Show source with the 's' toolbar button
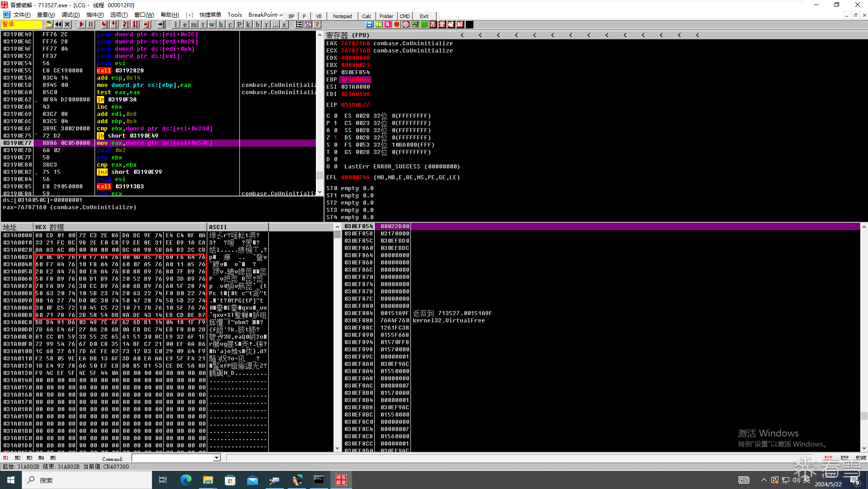Viewport: 868px width, 489px height. click(284, 24)
